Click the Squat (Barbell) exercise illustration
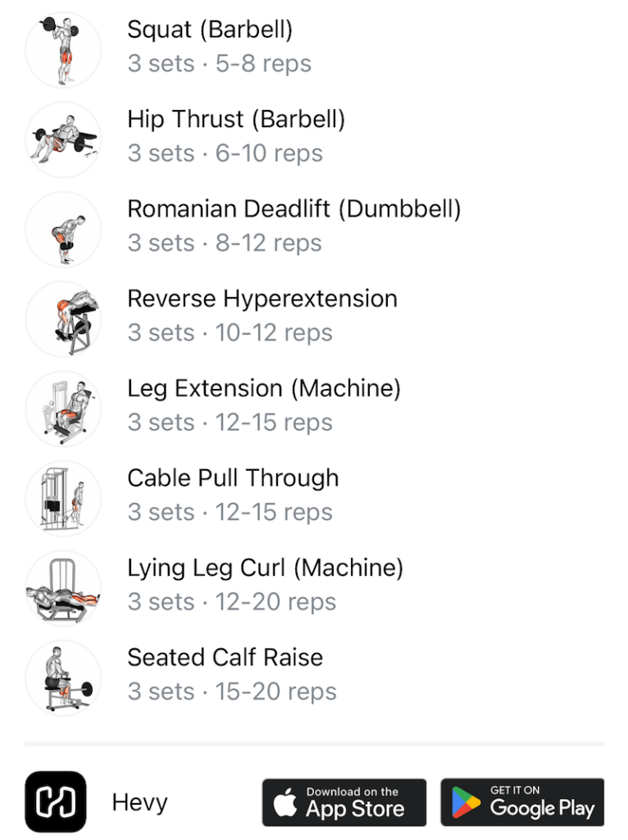This screenshot has height=840, width=628. pos(63,50)
